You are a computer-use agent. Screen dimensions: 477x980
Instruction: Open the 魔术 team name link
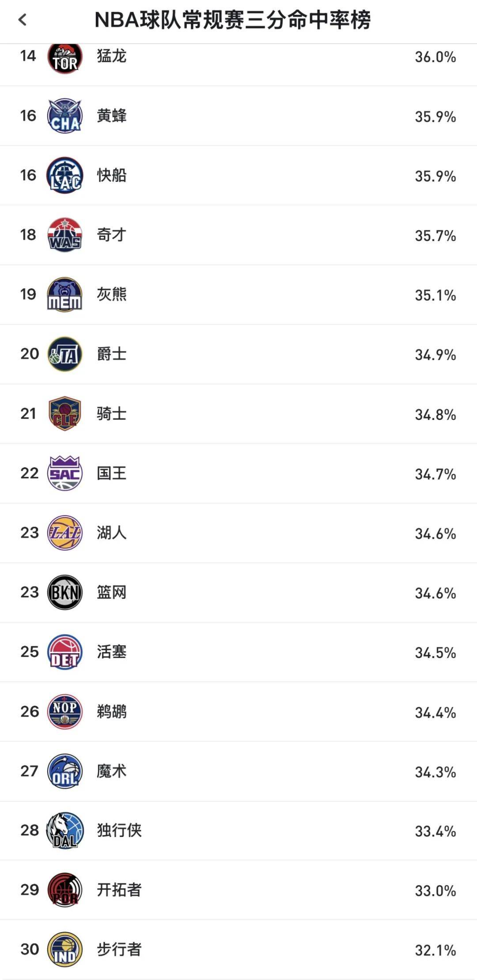(112, 772)
